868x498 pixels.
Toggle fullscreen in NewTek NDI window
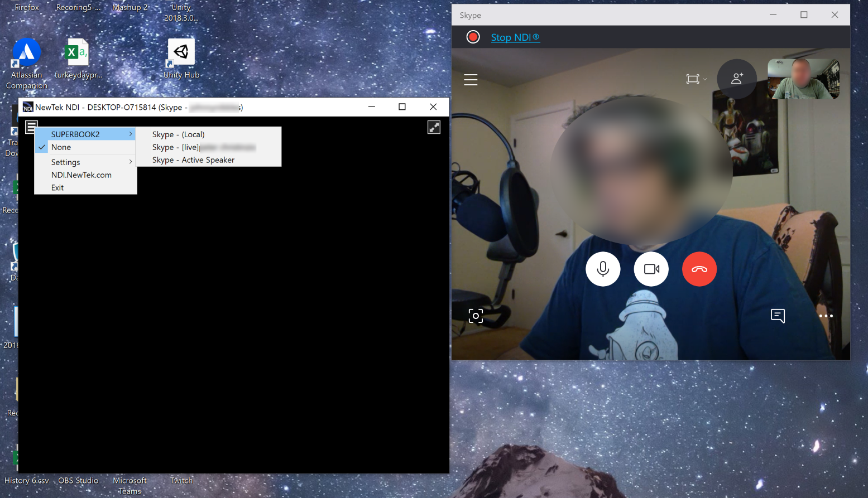click(434, 127)
